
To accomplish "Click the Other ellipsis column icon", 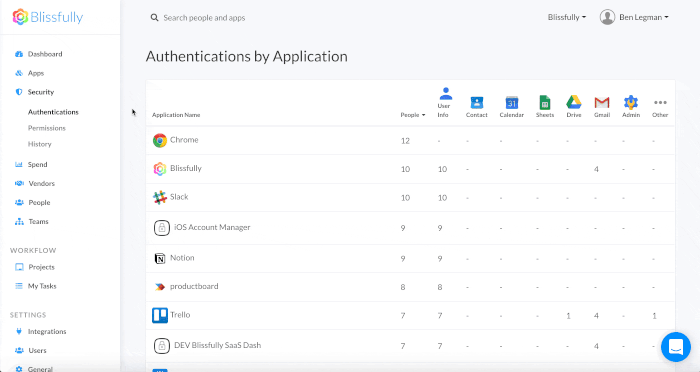I will (660, 102).
